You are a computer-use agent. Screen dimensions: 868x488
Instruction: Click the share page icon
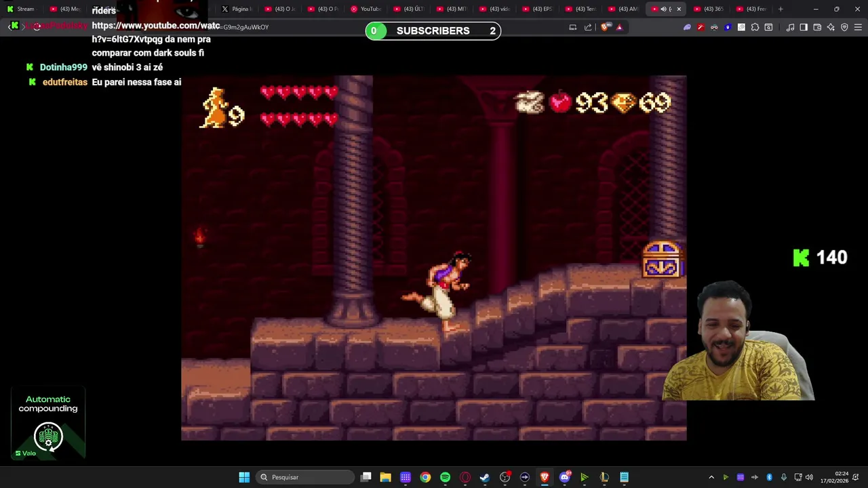tap(588, 27)
